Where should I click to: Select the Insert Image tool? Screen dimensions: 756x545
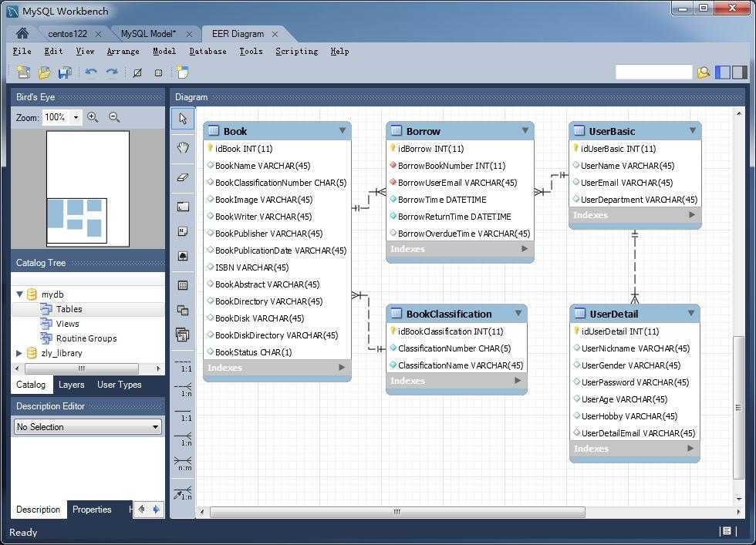coord(183,256)
